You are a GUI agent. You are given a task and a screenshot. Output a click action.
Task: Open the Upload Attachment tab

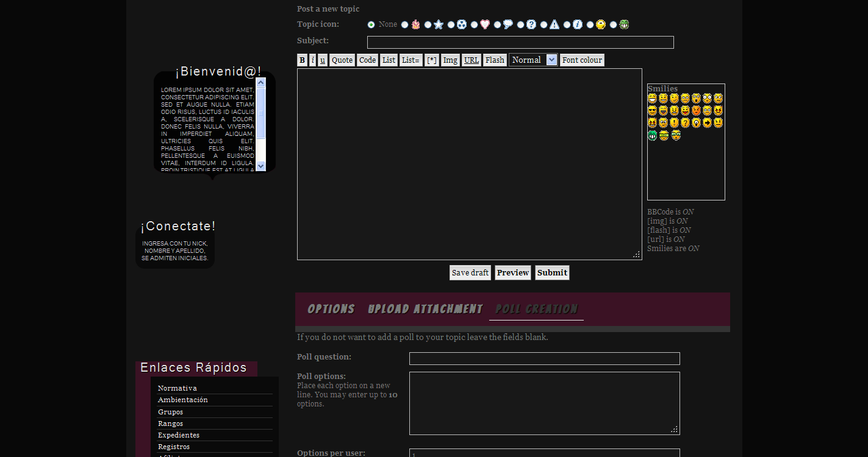point(425,309)
